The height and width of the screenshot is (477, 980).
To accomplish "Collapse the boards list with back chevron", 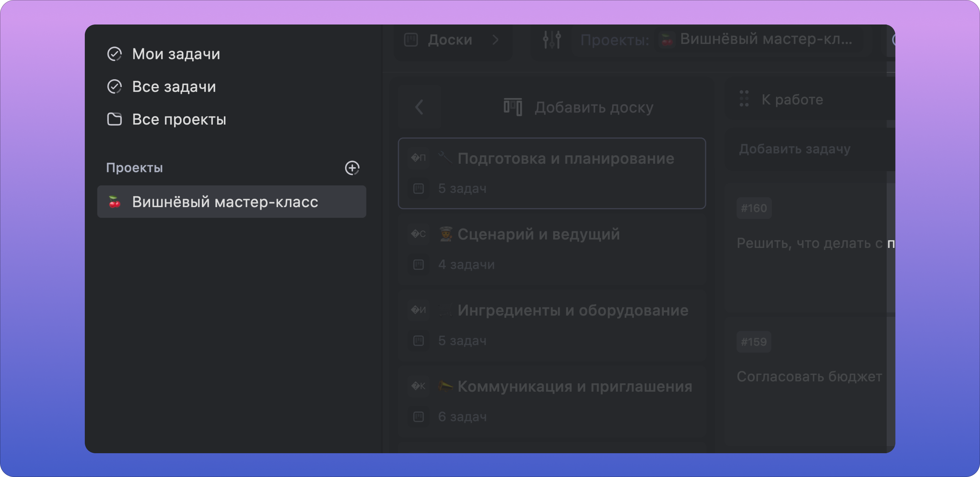I will [x=419, y=107].
